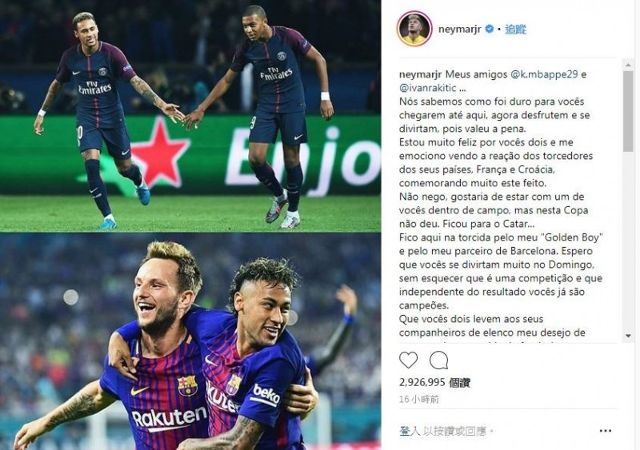The height and width of the screenshot is (450, 640).
Task: Click the scrollbar up arrow
Action: tap(628, 65)
